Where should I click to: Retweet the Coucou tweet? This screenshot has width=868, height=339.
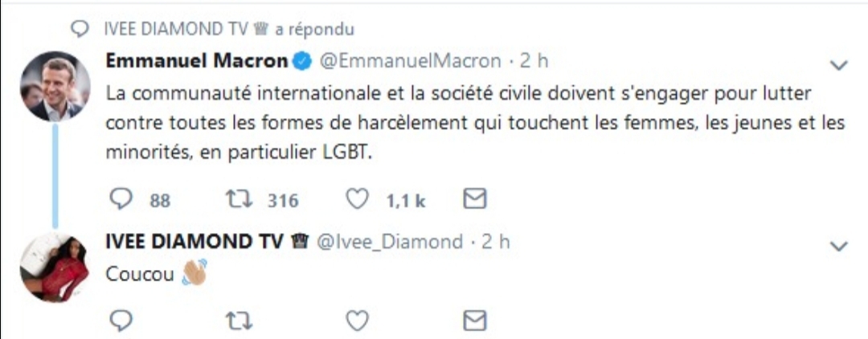pos(240,320)
